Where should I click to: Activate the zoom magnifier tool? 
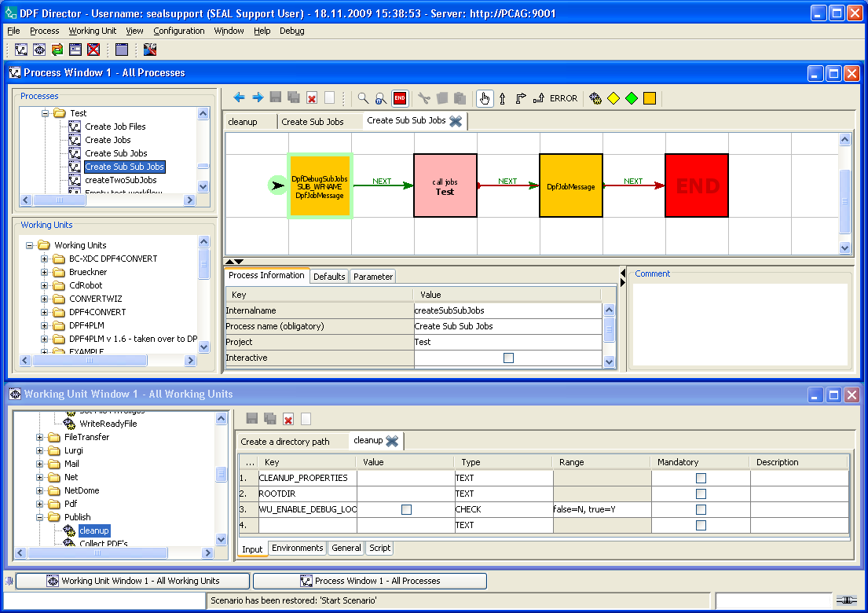coord(364,97)
